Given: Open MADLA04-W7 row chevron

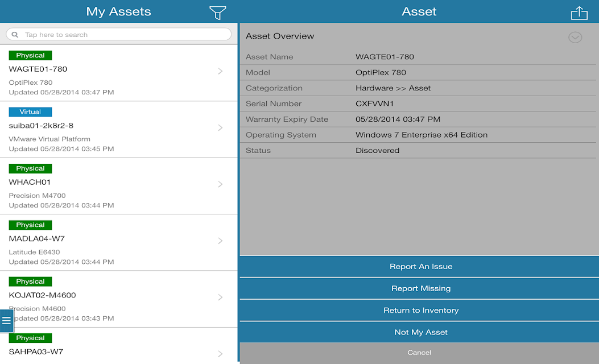Looking at the screenshot, I should point(220,241).
